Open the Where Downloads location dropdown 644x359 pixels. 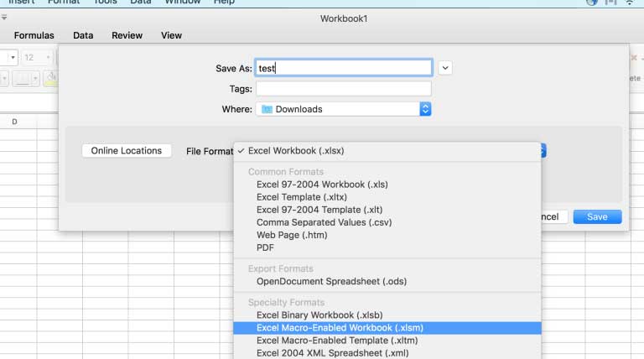[343, 109]
